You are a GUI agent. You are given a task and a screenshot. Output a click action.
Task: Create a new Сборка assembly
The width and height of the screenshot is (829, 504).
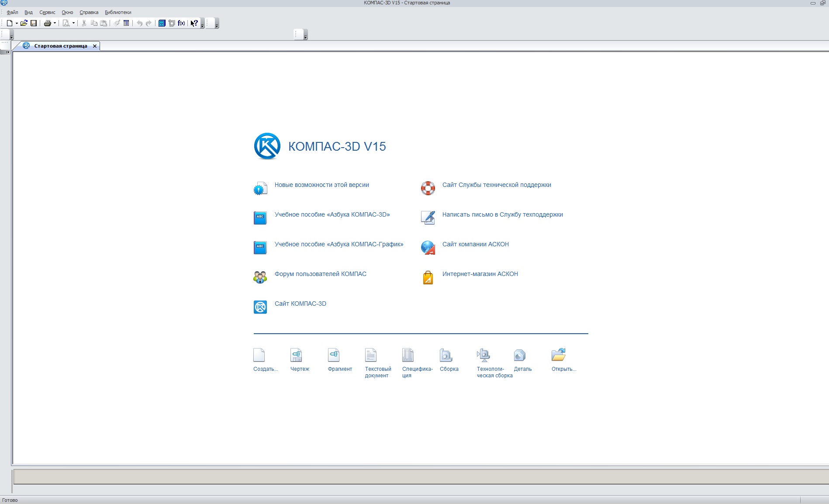coord(446,355)
